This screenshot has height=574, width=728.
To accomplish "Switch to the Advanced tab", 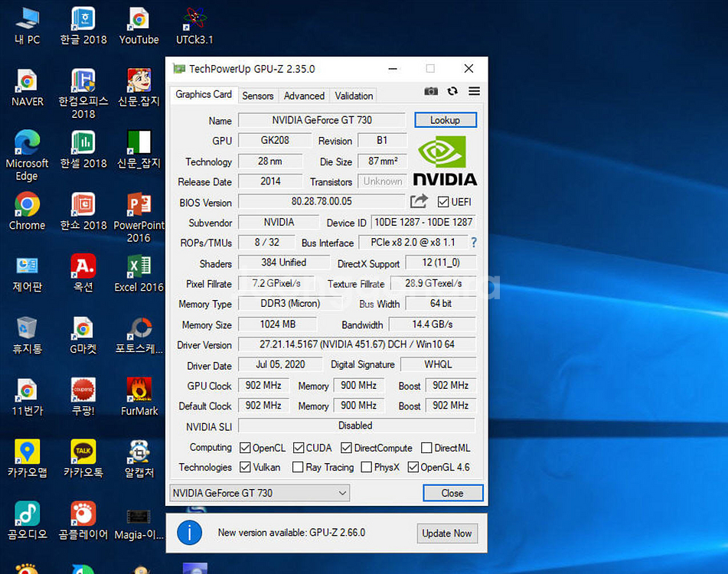I will [304, 96].
